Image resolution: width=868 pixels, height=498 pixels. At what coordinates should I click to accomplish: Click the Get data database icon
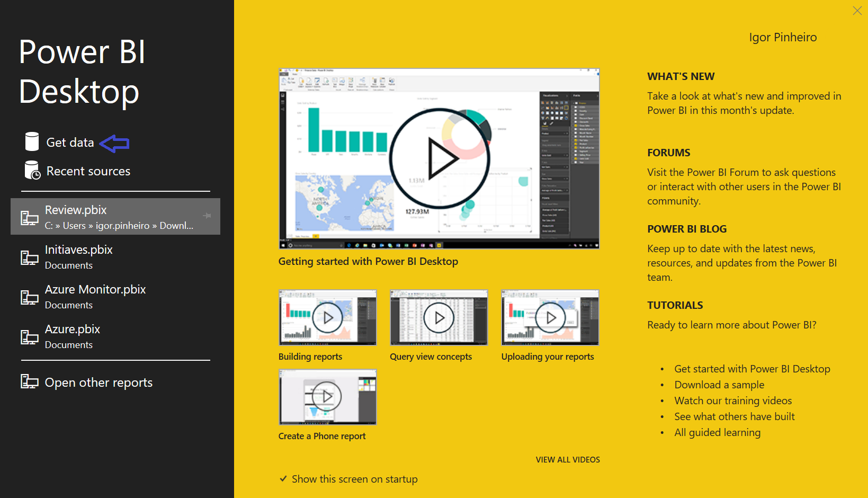(x=32, y=141)
